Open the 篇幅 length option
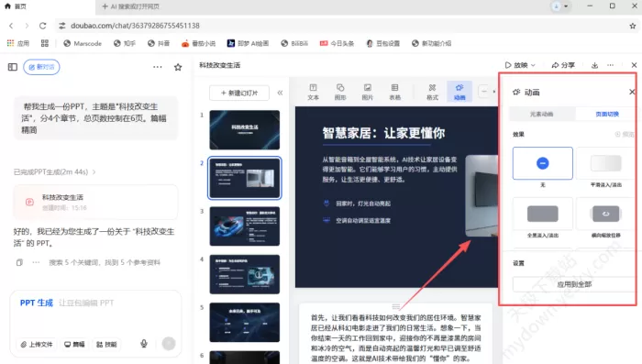This screenshot has height=364, width=642. [74, 345]
